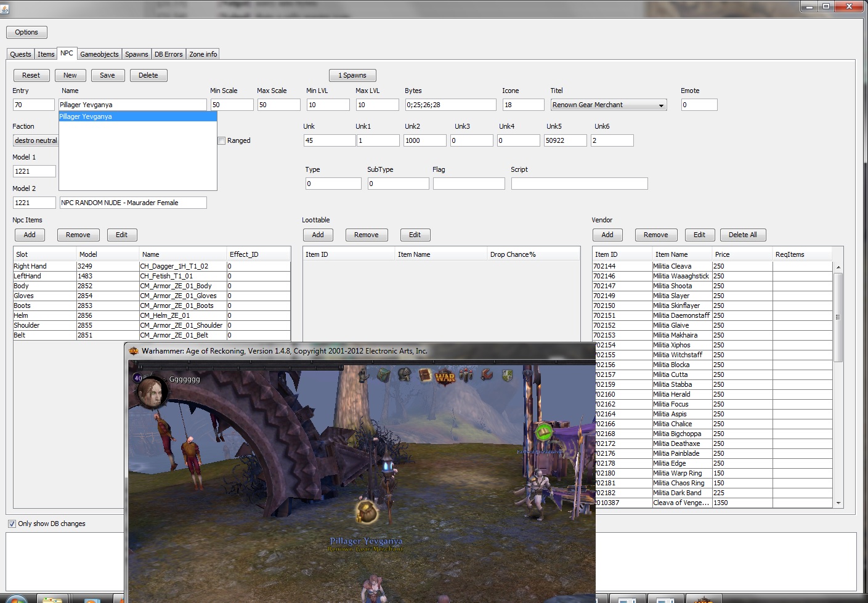
Task: Click the Java icon in the title bar
Action: (4, 9)
